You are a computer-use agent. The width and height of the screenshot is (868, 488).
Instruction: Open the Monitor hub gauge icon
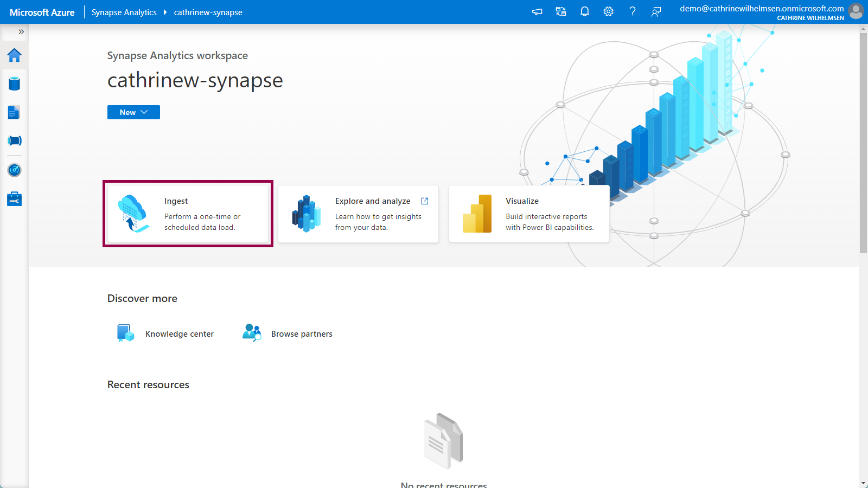tap(15, 170)
